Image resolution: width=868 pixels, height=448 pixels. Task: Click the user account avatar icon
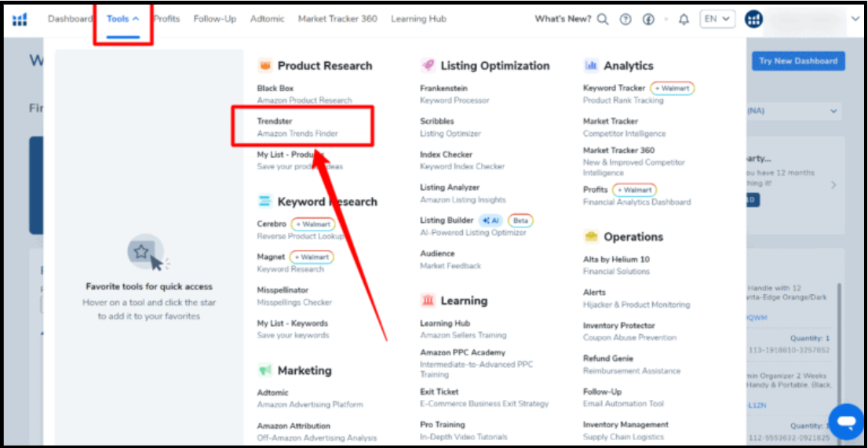[753, 20]
